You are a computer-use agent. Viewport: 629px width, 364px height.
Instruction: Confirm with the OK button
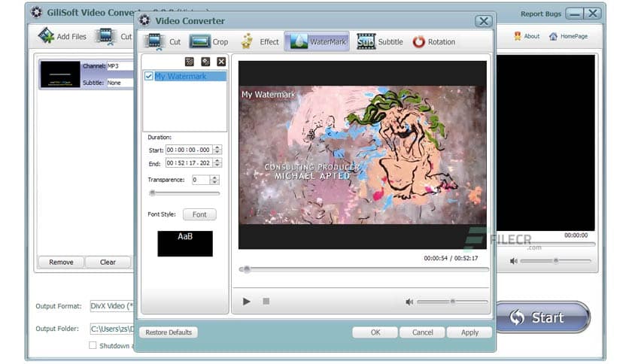pyautogui.click(x=375, y=332)
